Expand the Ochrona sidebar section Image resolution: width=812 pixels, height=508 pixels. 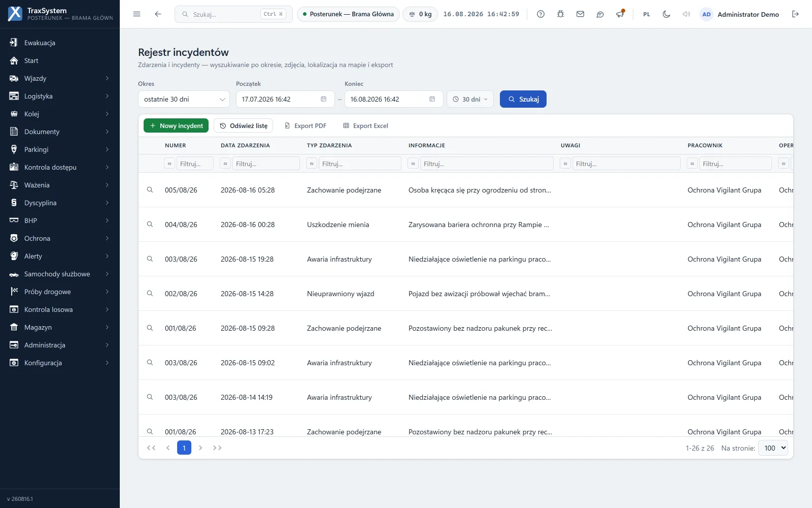[x=60, y=238]
